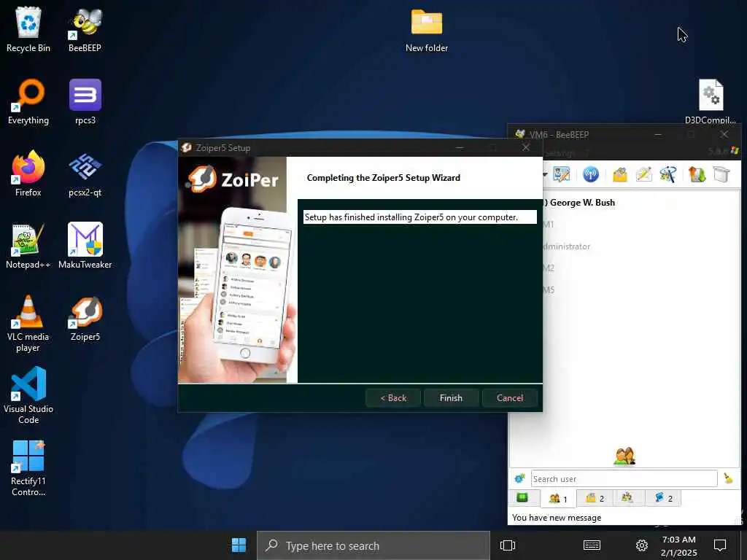Click the VLC media player desktop shortcut
747x560 pixels.
coord(28,324)
